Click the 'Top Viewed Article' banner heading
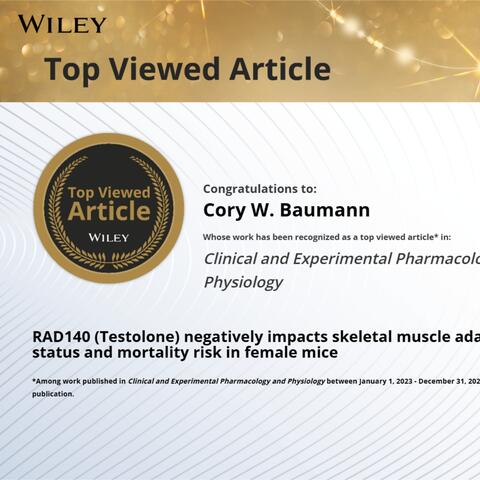Screen dimensions: 480x480 (188, 70)
